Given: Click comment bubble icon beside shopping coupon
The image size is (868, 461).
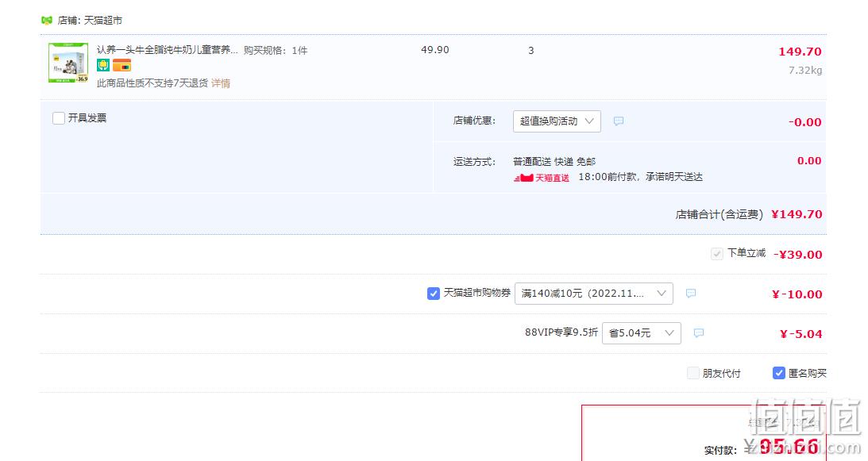Looking at the screenshot, I should pos(691,294).
